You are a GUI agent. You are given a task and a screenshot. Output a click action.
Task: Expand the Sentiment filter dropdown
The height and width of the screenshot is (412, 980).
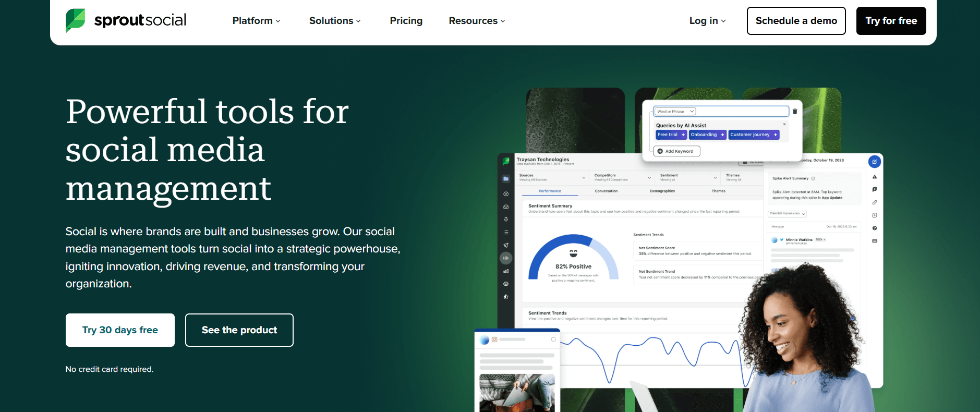pos(688,177)
